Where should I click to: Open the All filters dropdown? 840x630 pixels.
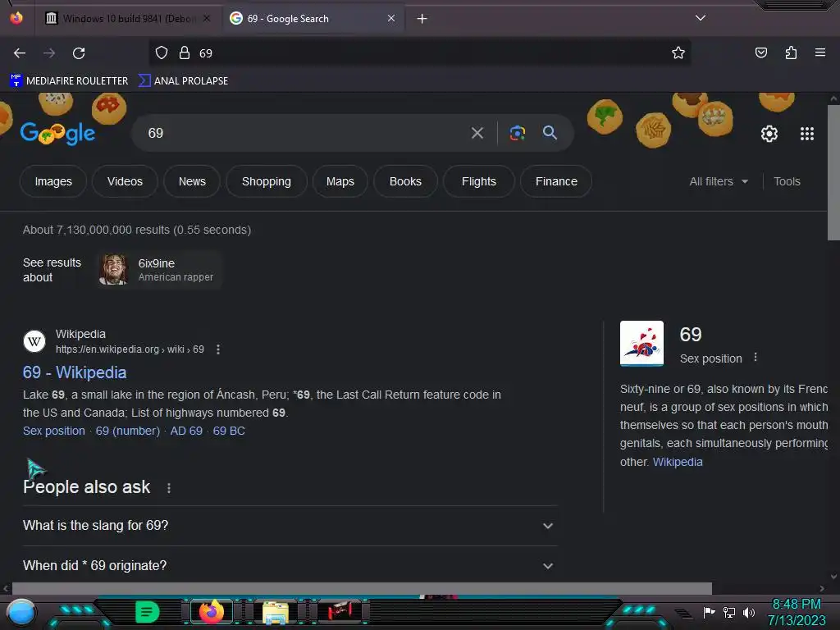719,181
